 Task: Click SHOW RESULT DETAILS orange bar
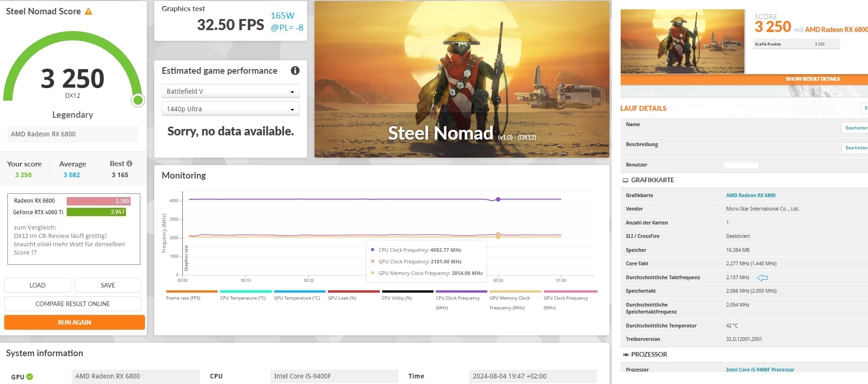[744, 79]
